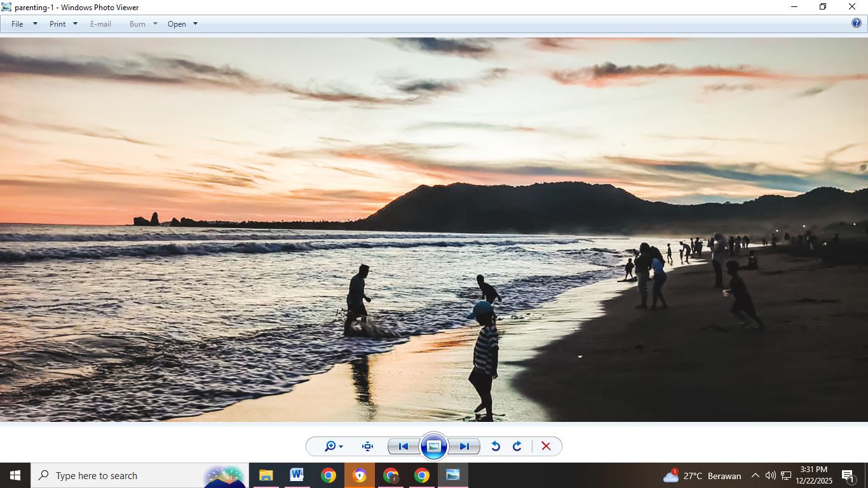The width and height of the screenshot is (868, 488).
Task: Open the volume speaker control
Action: pyautogui.click(x=770, y=475)
